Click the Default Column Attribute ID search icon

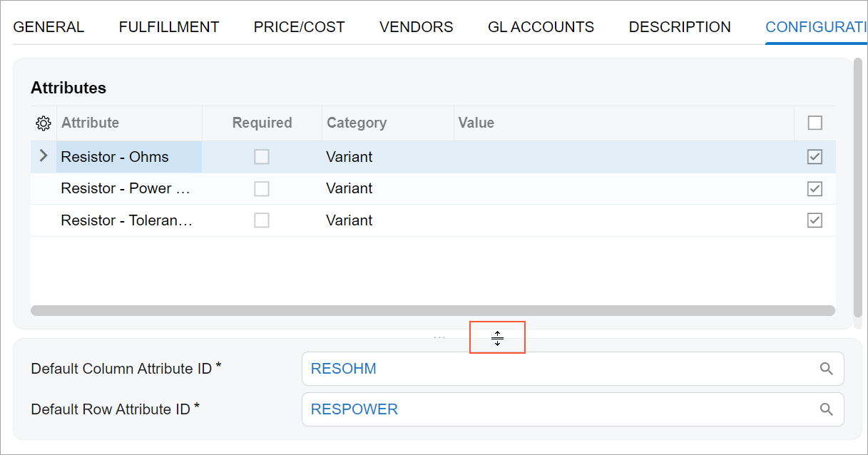(x=826, y=369)
